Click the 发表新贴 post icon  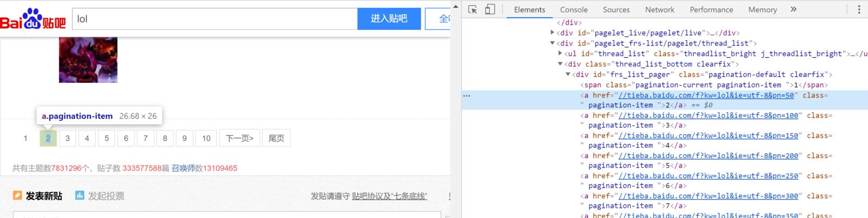click(17, 196)
